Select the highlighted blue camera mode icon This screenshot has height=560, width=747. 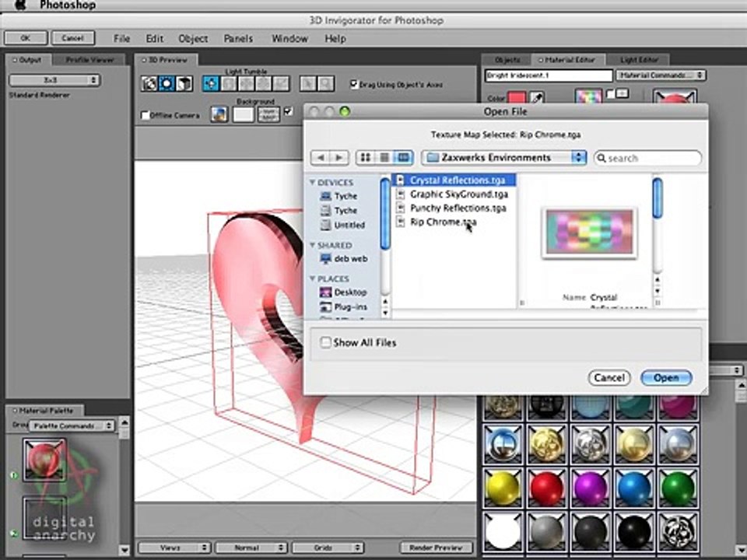167,84
